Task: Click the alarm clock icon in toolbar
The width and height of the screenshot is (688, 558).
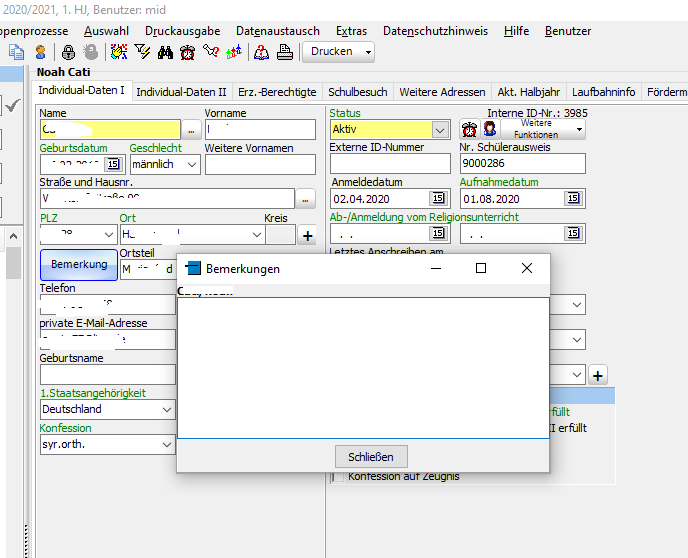Action: click(187, 52)
